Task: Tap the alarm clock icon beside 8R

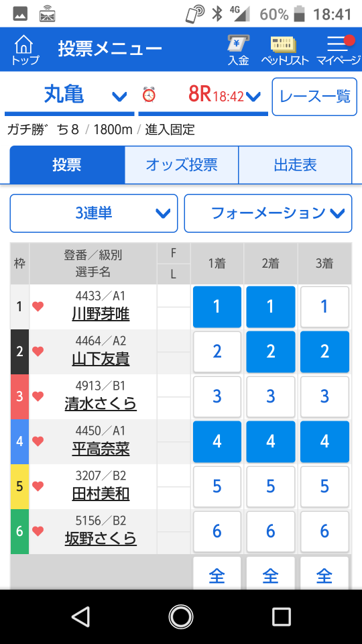Action: [x=149, y=95]
